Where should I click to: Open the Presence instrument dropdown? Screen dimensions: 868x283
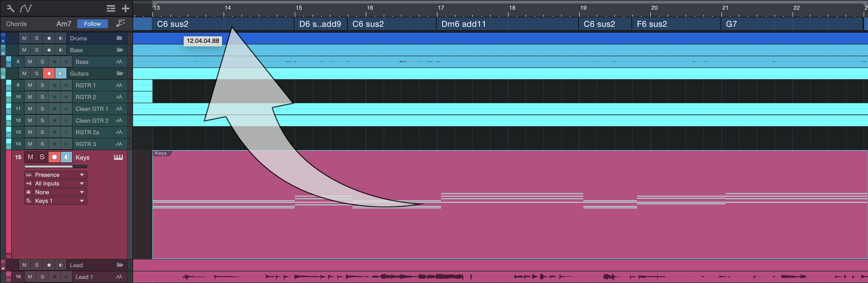[x=56, y=175]
